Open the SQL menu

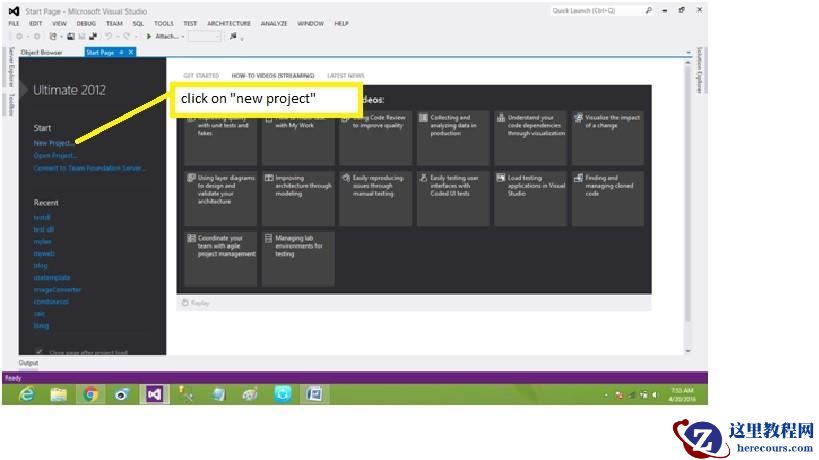pos(138,23)
